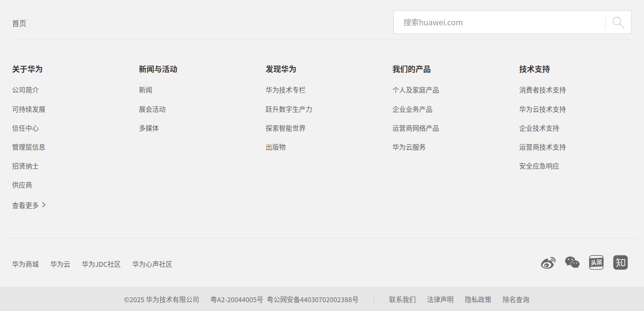
Task: Select 华为技术专栏 link
Action: pyautogui.click(x=285, y=90)
